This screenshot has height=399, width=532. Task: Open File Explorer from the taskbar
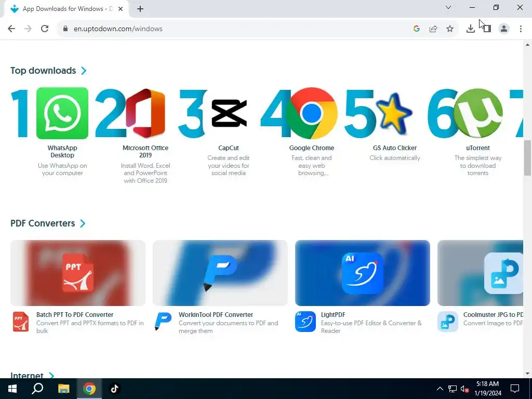(63, 389)
